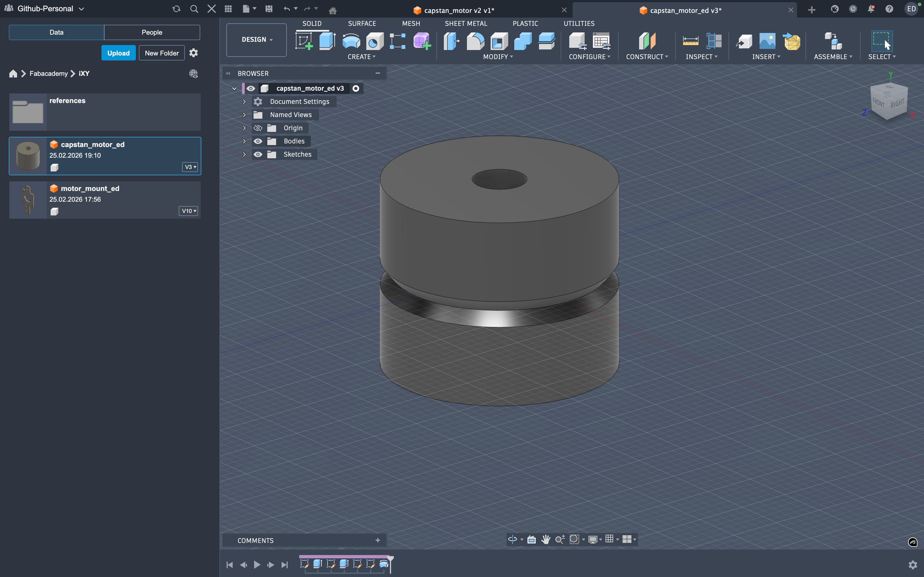Image resolution: width=924 pixels, height=577 pixels.
Task: Open the motor_mount_ed thumbnail
Action: 28,199
